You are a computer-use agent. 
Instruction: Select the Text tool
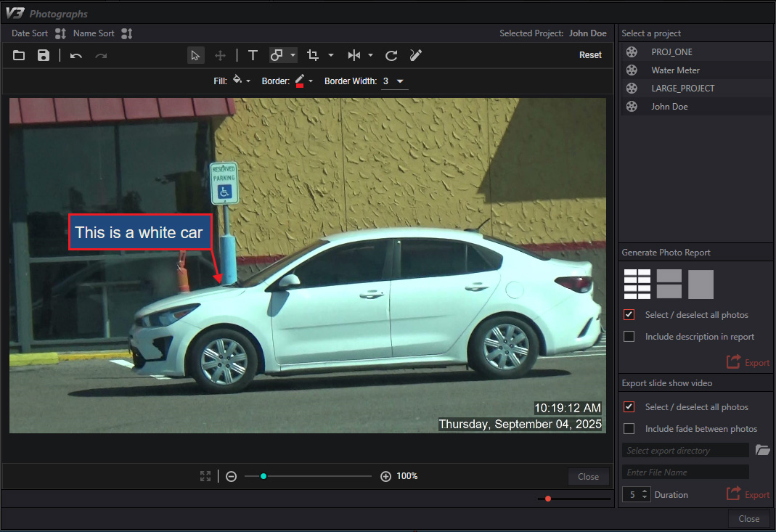click(x=253, y=55)
